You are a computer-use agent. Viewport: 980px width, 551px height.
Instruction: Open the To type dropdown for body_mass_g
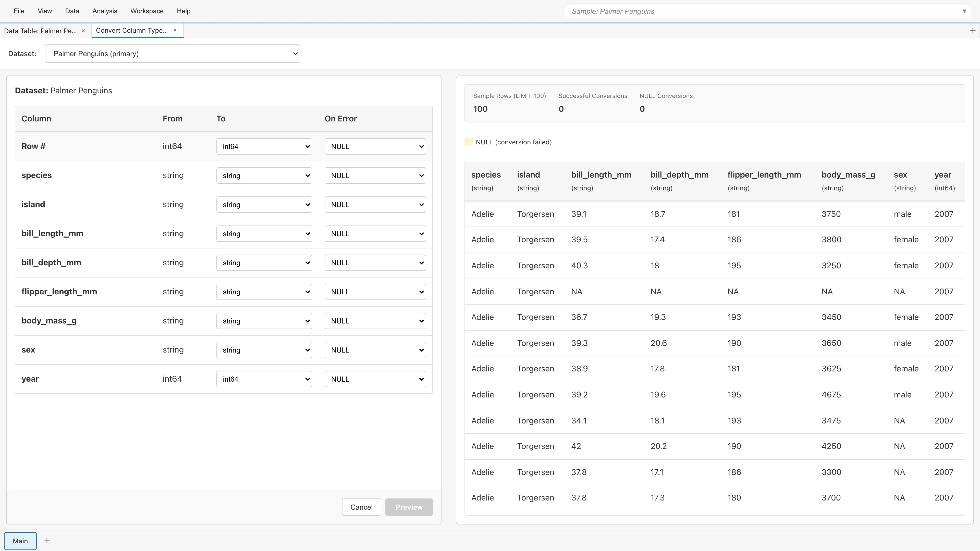pyautogui.click(x=264, y=321)
